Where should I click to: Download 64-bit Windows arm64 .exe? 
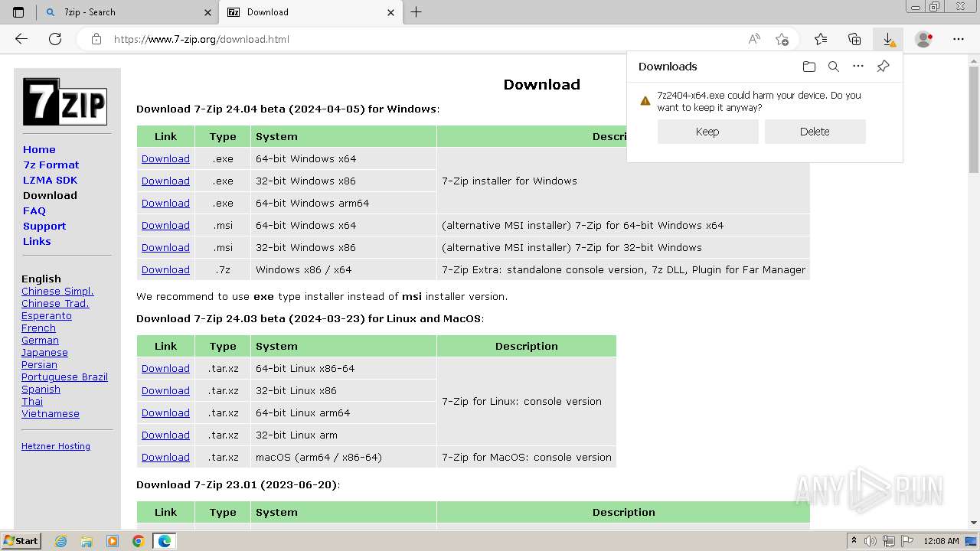pos(165,204)
